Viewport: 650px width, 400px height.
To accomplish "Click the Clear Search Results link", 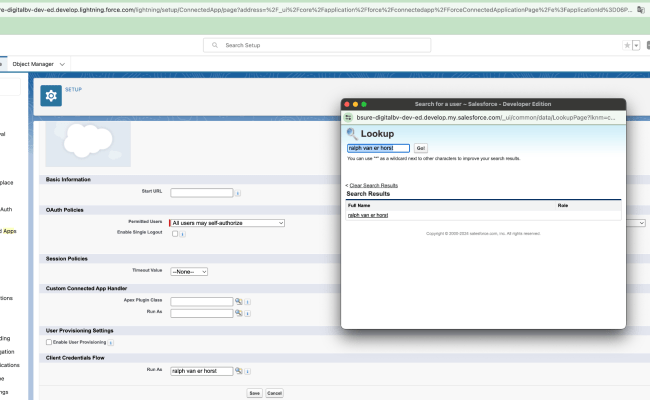I will pyautogui.click(x=374, y=185).
